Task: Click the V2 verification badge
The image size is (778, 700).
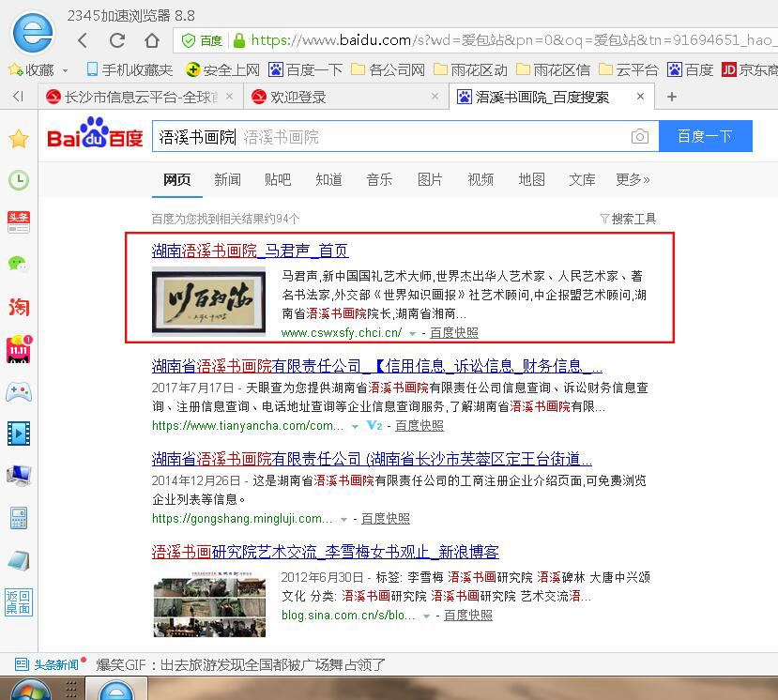Action: tap(374, 426)
